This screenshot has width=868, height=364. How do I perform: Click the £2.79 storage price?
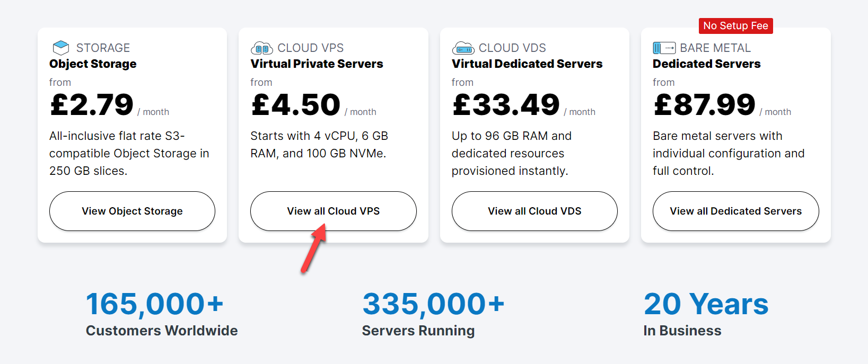[92, 105]
